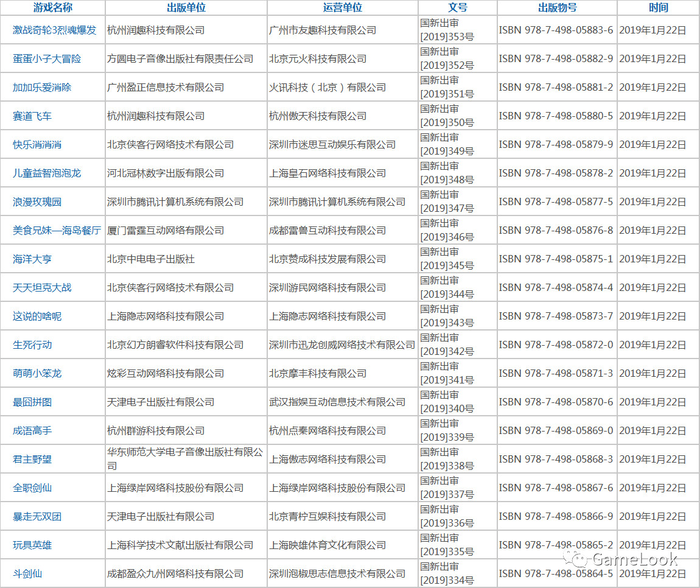Click the 游戏名称 column header
Image resolution: width=700 pixels, height=588 pixels.
(52, 8)
